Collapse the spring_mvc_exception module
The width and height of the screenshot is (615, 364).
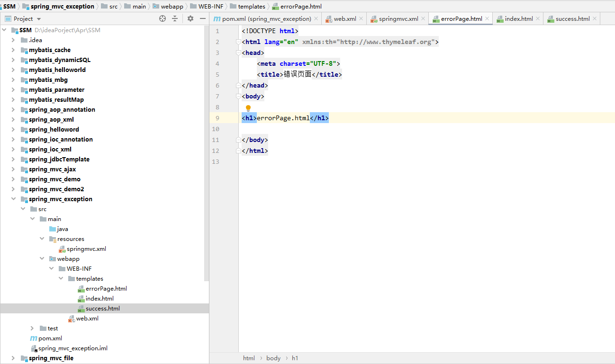(x=13, y=199)
